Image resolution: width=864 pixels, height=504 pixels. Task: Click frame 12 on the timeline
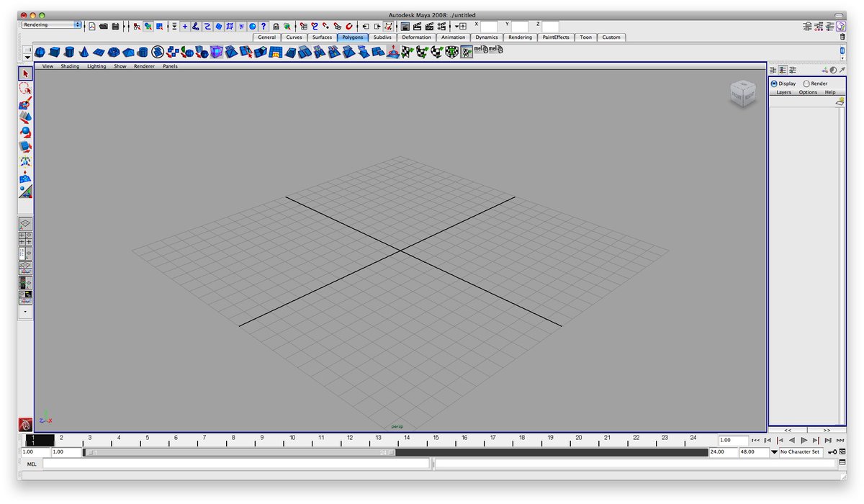coord(350,440)
